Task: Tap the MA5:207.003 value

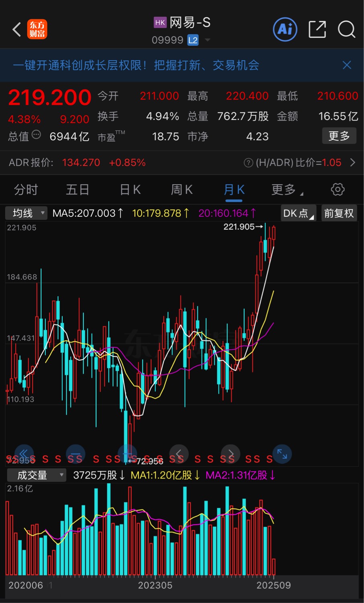Action: (87, 213)
